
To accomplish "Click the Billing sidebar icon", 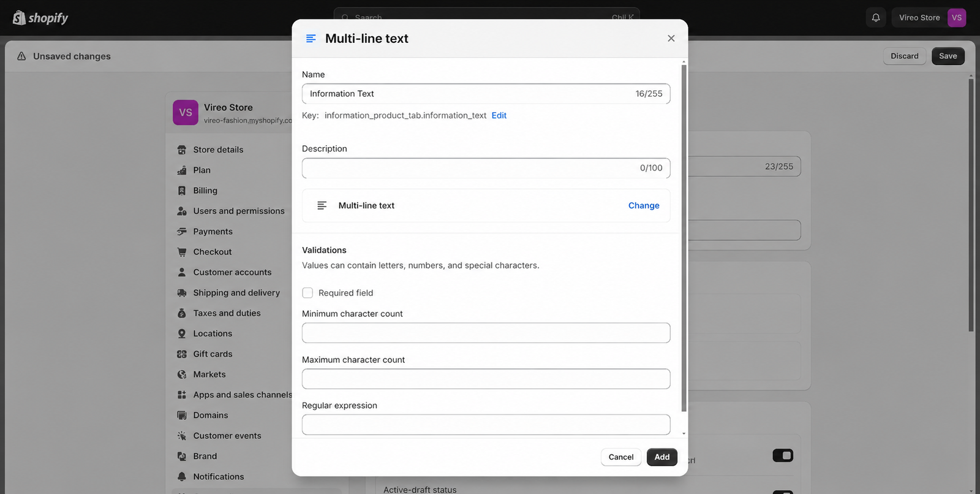I will click(182, 191).
